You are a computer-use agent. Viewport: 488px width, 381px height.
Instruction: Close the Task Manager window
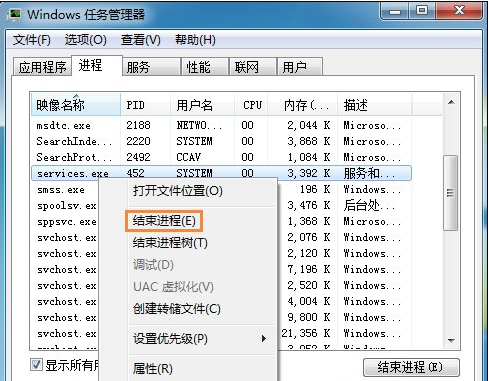pos(459,11)
